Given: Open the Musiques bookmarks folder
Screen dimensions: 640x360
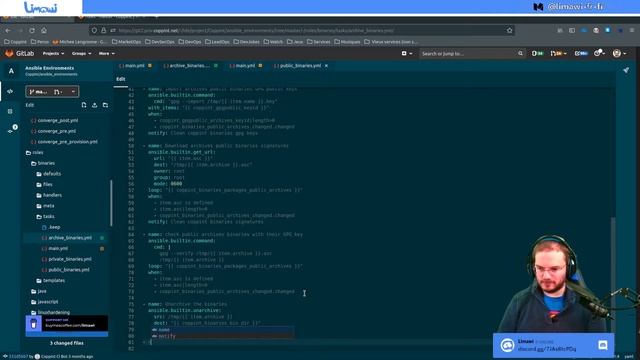Looking at the screenshot, I should 347,42.
